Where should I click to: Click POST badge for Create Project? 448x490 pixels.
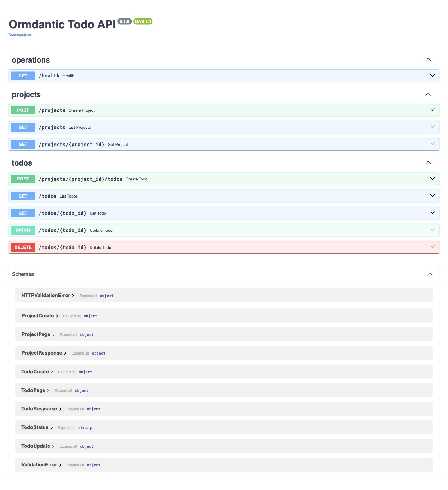[x=23, y=110]
